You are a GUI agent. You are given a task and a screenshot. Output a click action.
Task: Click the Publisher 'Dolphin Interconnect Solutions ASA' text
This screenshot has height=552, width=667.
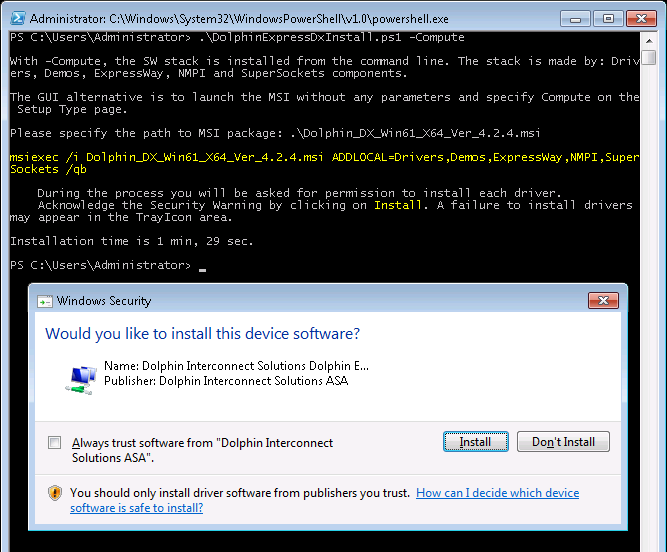(254, 381)
